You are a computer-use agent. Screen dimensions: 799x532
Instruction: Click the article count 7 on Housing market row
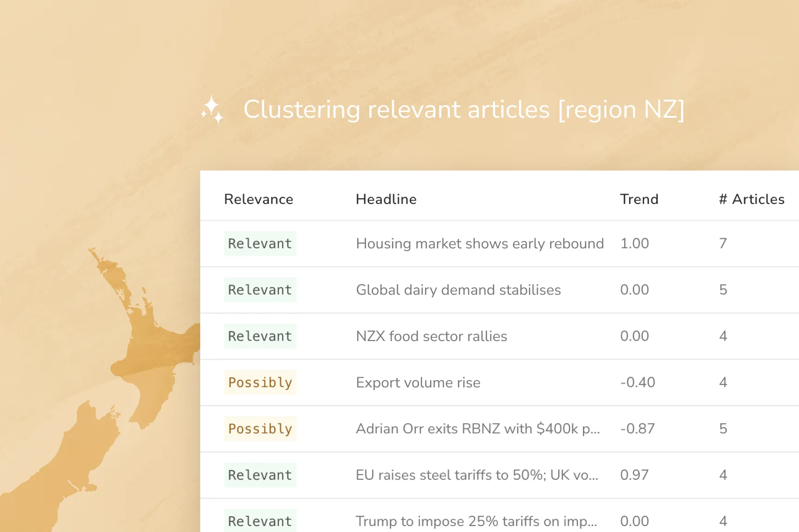coord(723,243)
